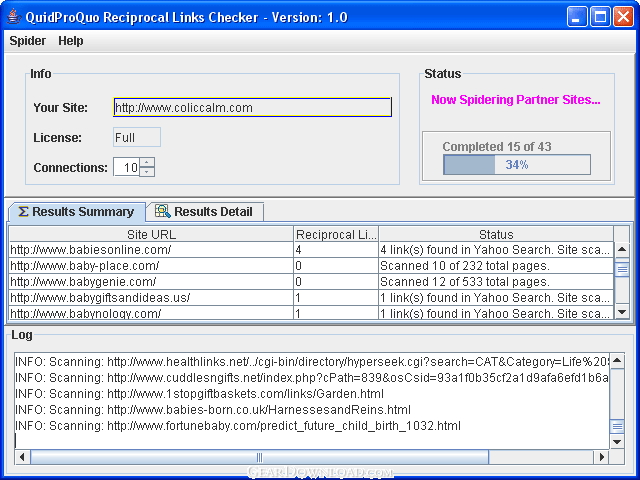Click in the Your Site URL field
Screen dimensions: 640x480
252,107
